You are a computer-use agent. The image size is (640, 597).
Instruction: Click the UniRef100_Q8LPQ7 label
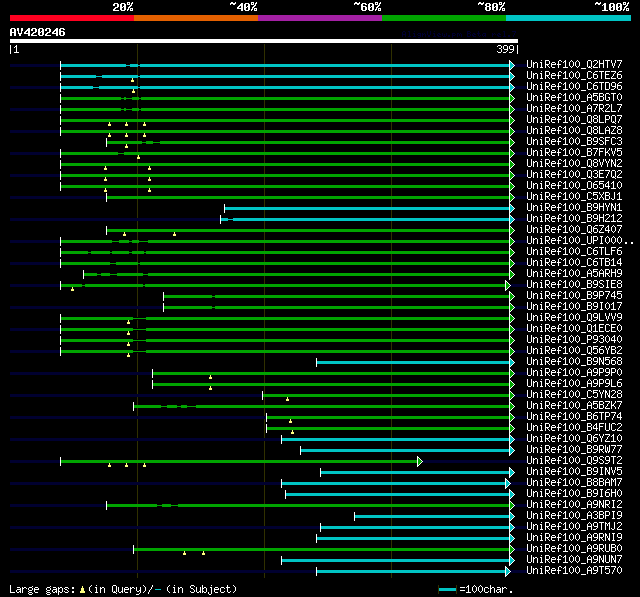pos(574,120)
